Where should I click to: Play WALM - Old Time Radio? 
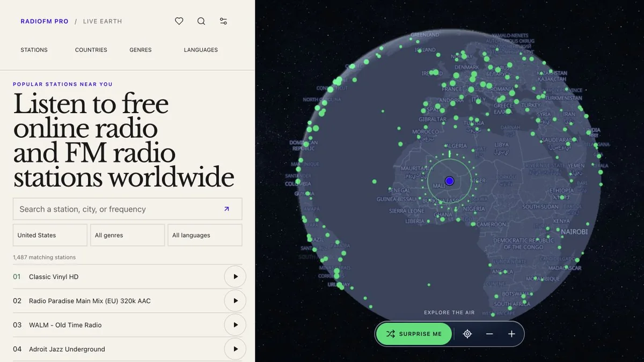point(235,325)
